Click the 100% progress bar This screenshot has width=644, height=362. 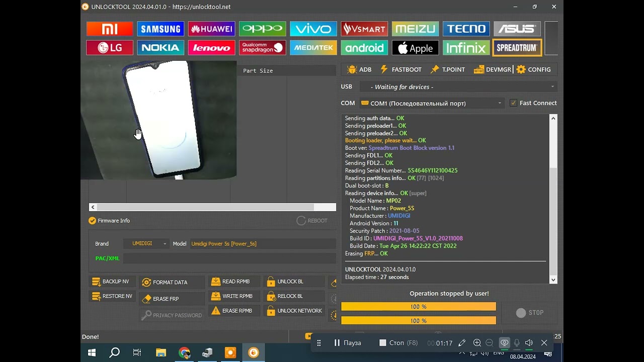418,306
